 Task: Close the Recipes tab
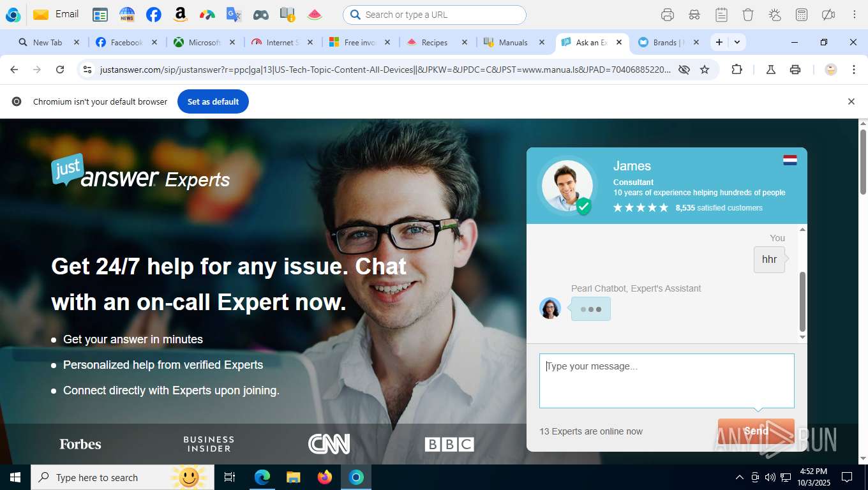[x=464, y=43]
